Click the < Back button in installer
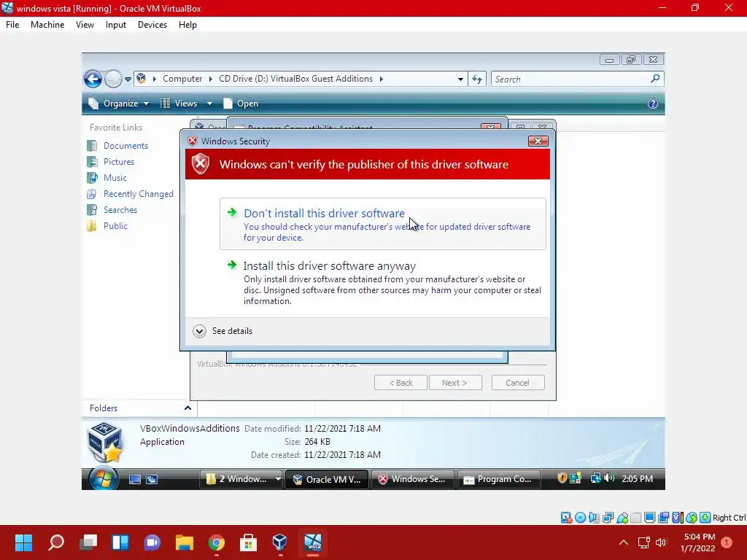This screenshot has height=560, width=747. click(400, 382)
